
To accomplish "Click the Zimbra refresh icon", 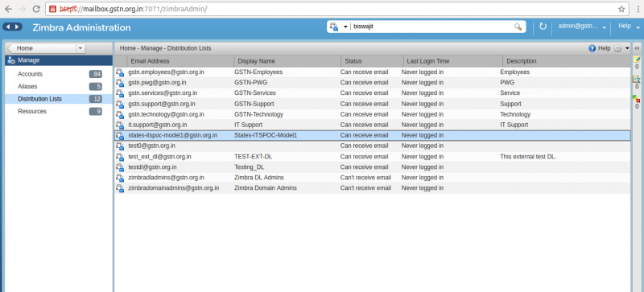I will point(543,27).
